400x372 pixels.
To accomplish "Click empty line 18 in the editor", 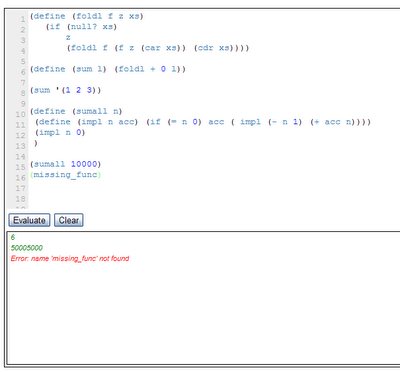I will 213,199.
